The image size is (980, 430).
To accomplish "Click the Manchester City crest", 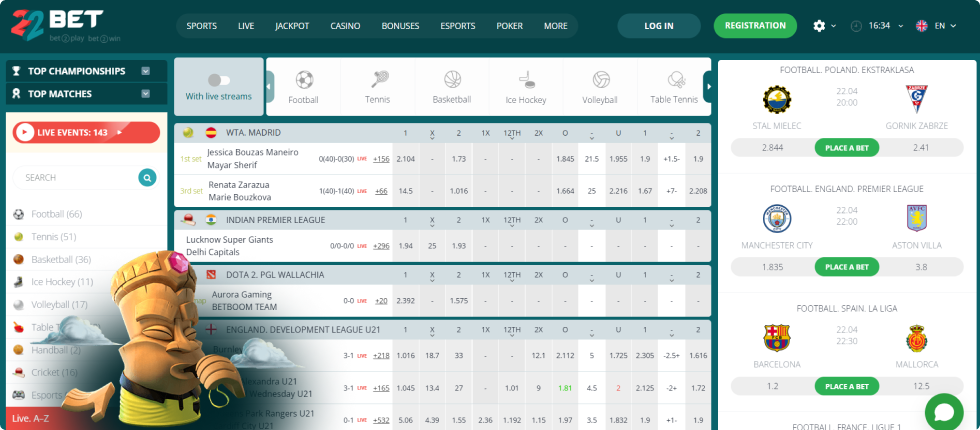I will pyautogui.click(x=777, y=219).
